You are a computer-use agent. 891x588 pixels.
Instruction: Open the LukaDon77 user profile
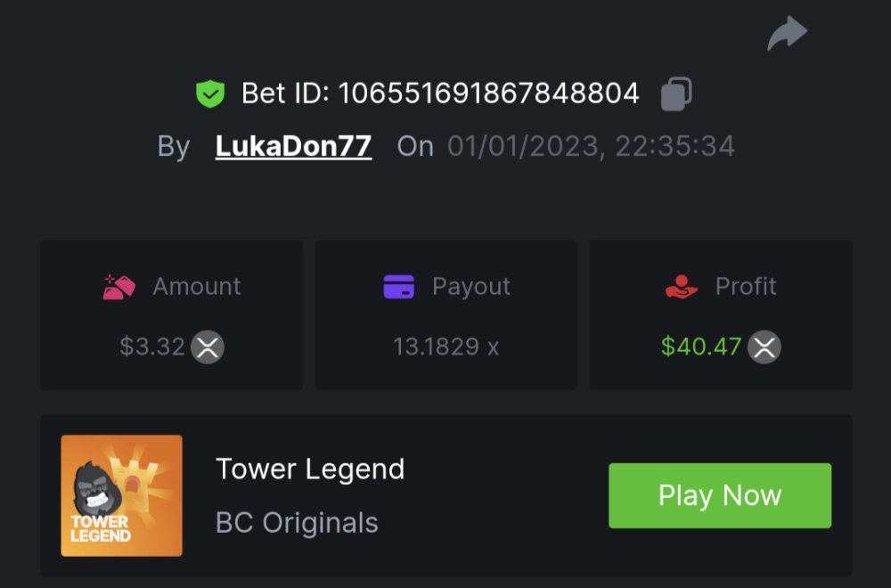point(293,146)
